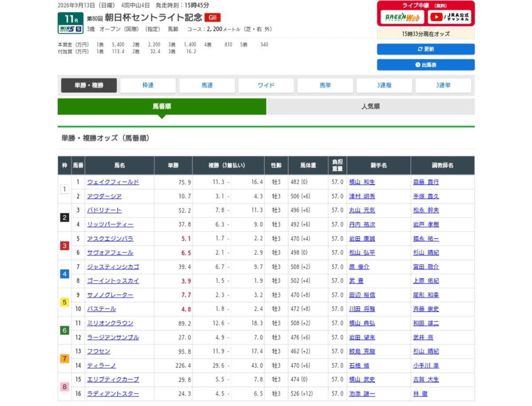Image resolution: width=532 pixels, height=406 pixels.
Task: Open jockey 池添 謙一 link
Action: coord(362,394)
